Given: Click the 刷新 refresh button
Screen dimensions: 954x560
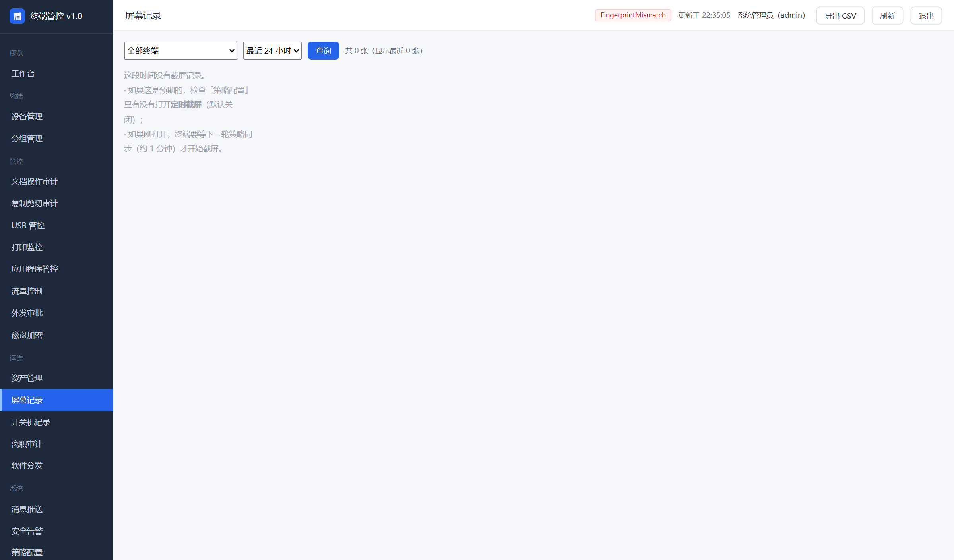Looking at the screenshot, I should [x=887, y=15].
